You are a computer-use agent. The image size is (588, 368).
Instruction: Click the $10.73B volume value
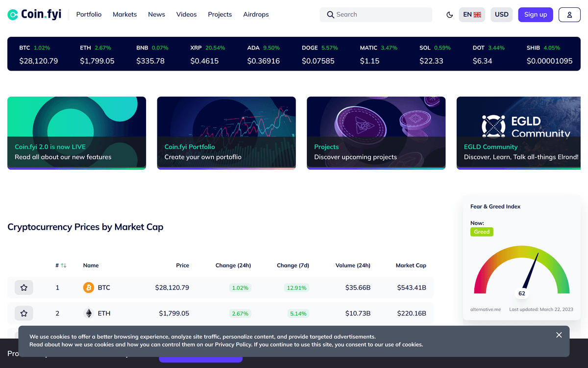click(358, 313)
